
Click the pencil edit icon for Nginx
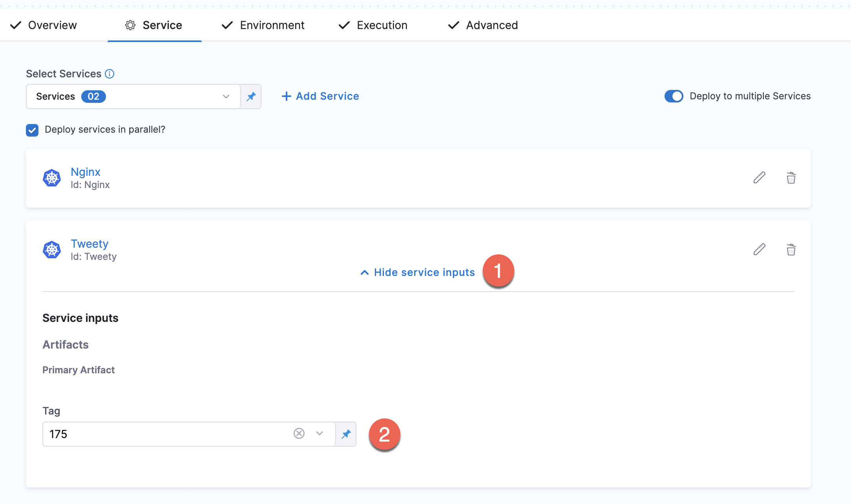coord(759,178)
